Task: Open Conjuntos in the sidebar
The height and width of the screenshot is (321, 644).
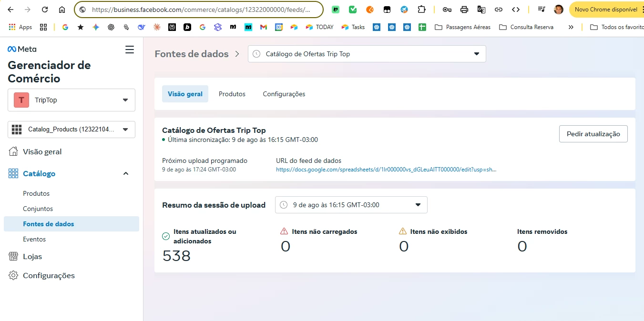Action: [x=38, y=209]
